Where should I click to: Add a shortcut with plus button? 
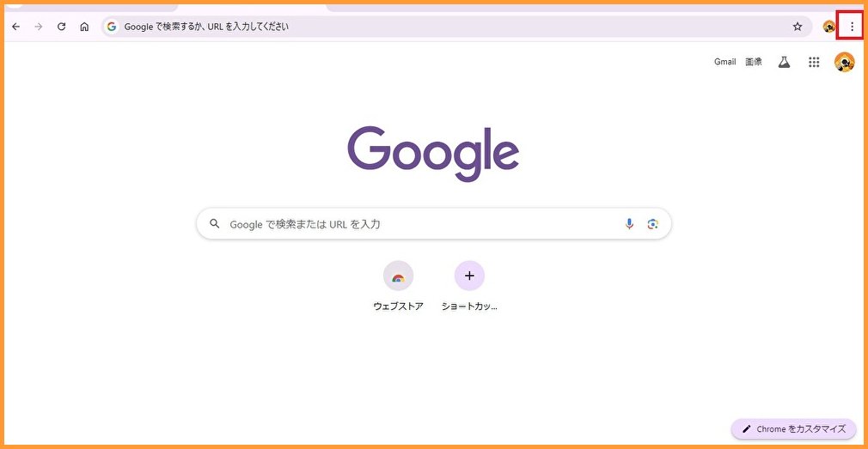click(469, 276)
